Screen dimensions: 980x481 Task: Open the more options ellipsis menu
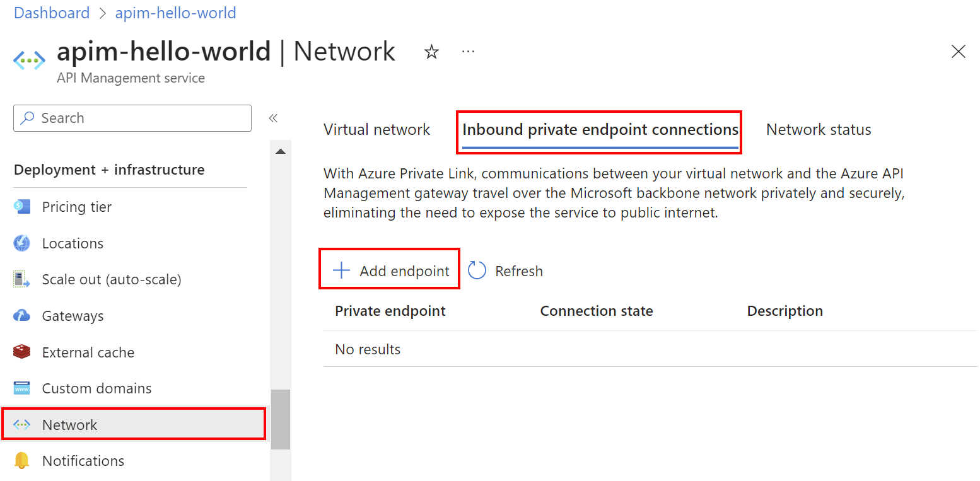(468, 50)
